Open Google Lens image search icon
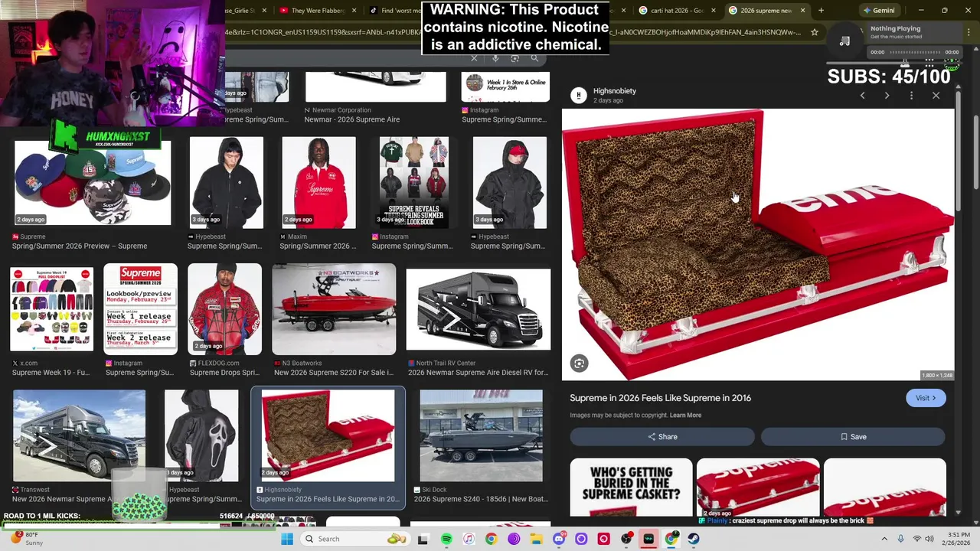This screenshot has width=980, height=551. click(515, 58)
